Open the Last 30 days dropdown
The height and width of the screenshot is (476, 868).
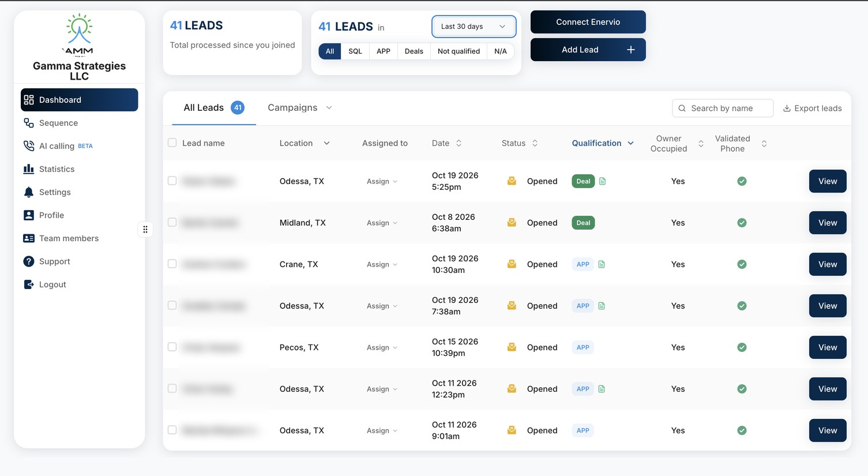474,27
